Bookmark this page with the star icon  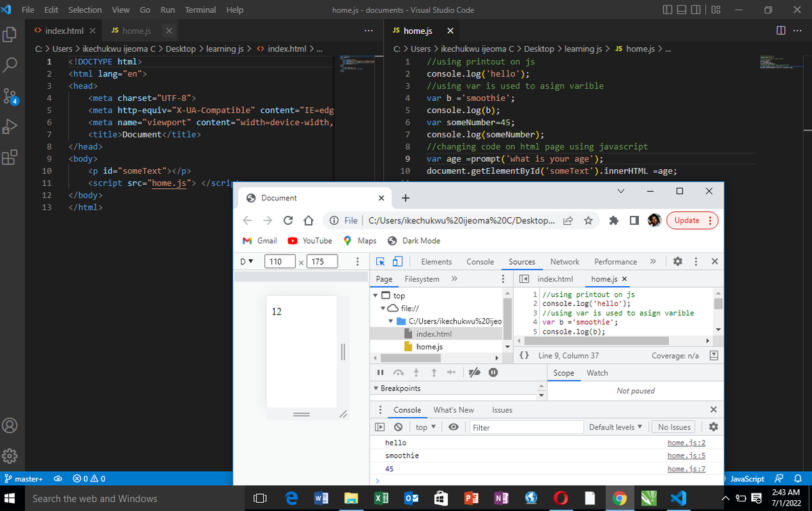click(x=588, y=221)
